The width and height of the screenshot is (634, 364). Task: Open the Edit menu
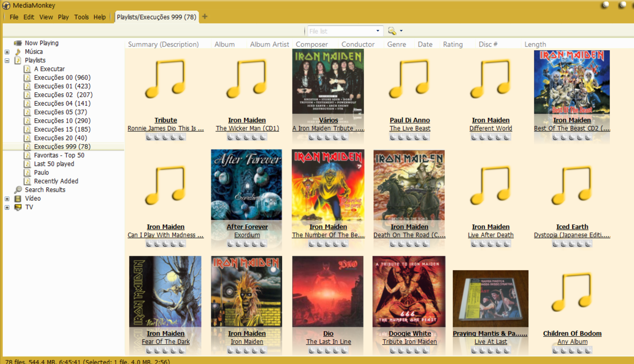pos(29,17)
